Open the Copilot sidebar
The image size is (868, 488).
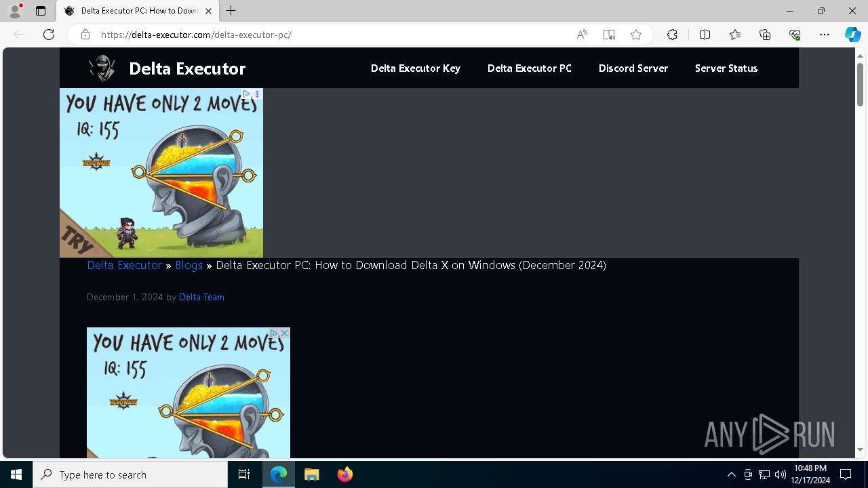[x=852, y=35]
